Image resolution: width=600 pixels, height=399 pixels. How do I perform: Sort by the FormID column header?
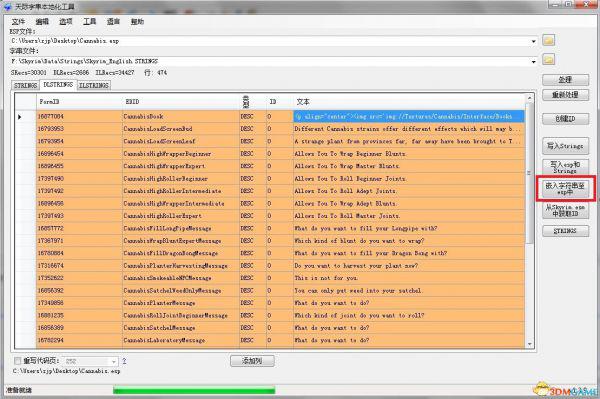click(x=79, y=102)
